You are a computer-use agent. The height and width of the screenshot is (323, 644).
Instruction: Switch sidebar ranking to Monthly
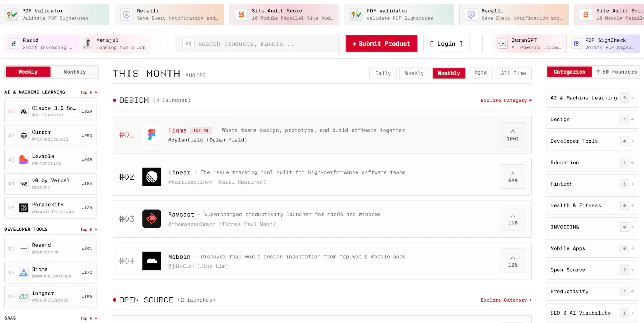tap(74, 72)
